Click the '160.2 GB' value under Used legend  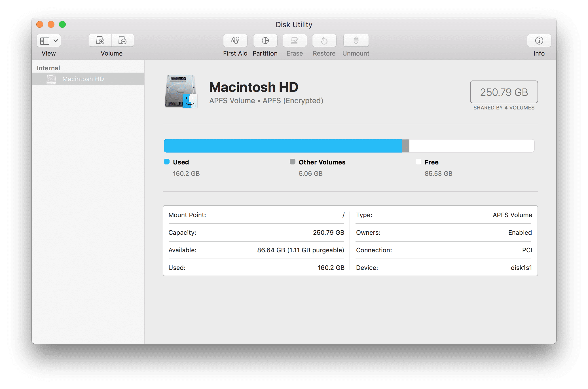(186, 174)
